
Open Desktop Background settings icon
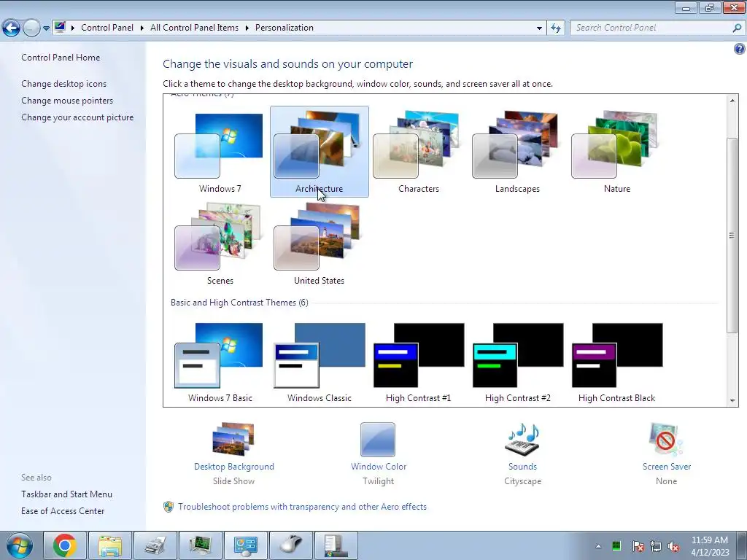tap(233, 439)
